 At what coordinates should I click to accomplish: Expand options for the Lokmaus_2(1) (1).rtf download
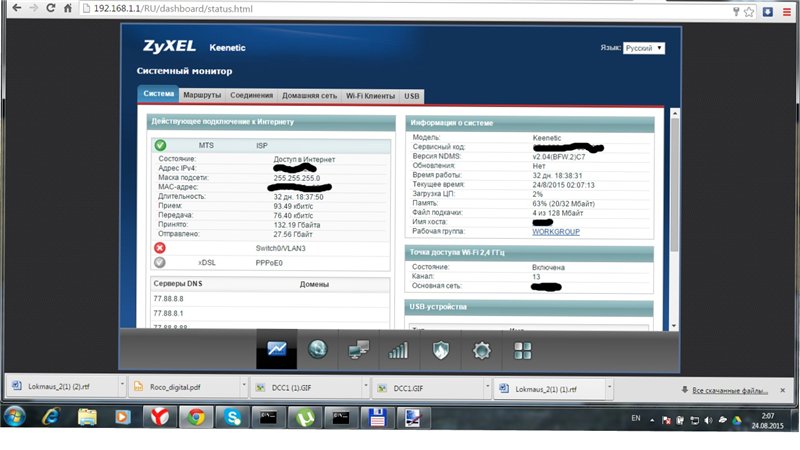(609, 387)
